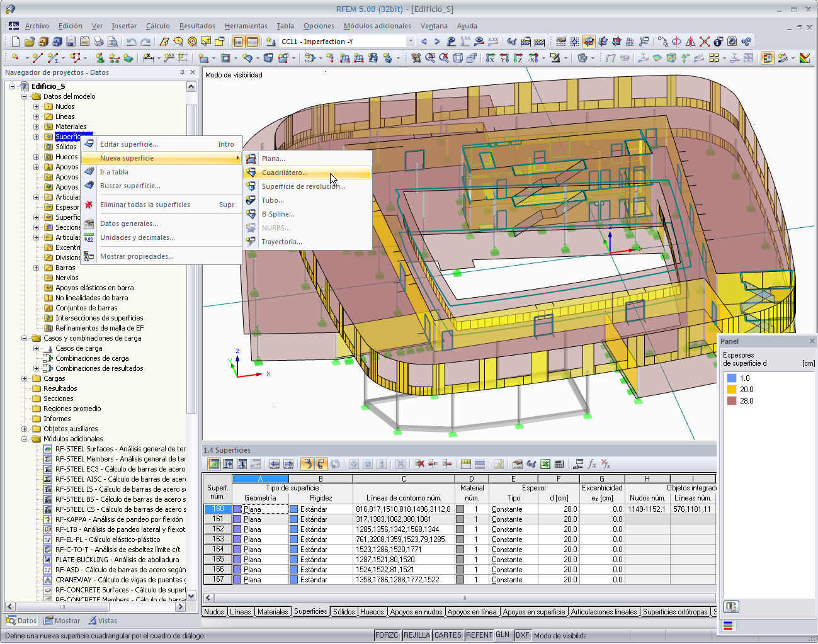
Task: Click the binoculars icon beside Buscar superficie
Action: tap(89, 186)
